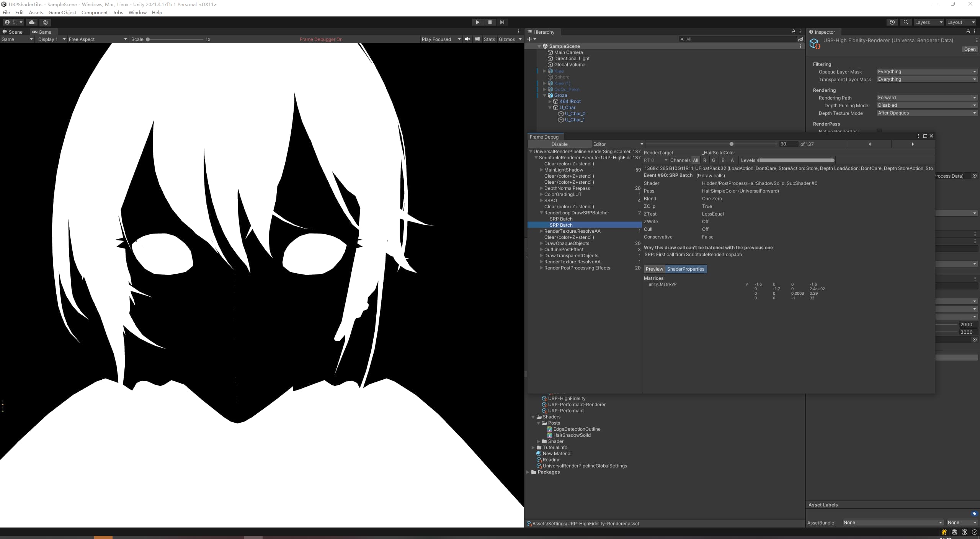Lock the Inspector panel
Viewport: 980px width, 539px height.
(968, 32)
